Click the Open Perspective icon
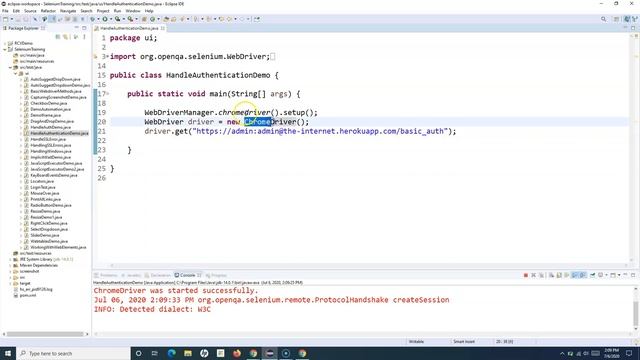Viewport: 640px width, 360px height. [616, 19]
